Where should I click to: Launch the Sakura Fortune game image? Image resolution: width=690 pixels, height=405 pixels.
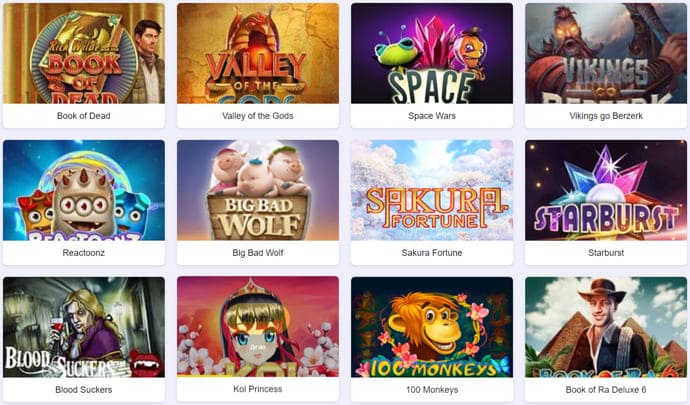pyautogui.click(x=432, y=190)
